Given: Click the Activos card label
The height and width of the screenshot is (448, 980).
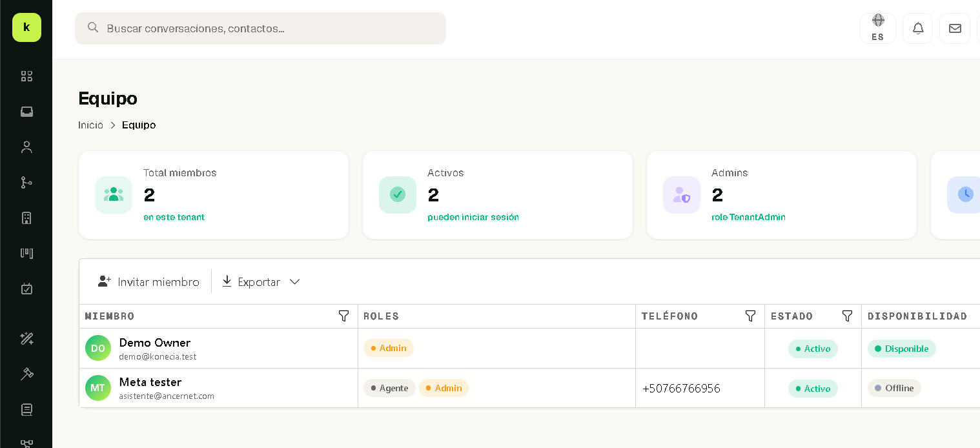Looking at the screenshot, I should [445, 173].
